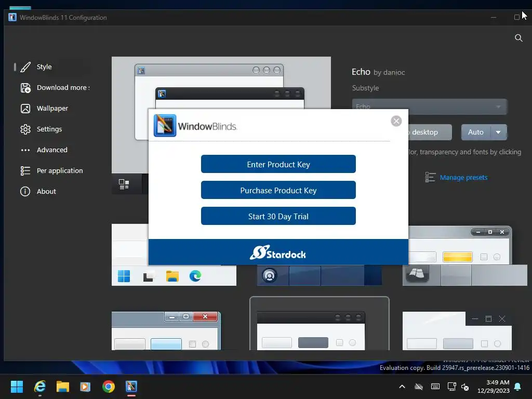The height and width of the screenshot is (399, 532).
Task: Open the clock showing 3:49 AM
Action: [494, 387]
